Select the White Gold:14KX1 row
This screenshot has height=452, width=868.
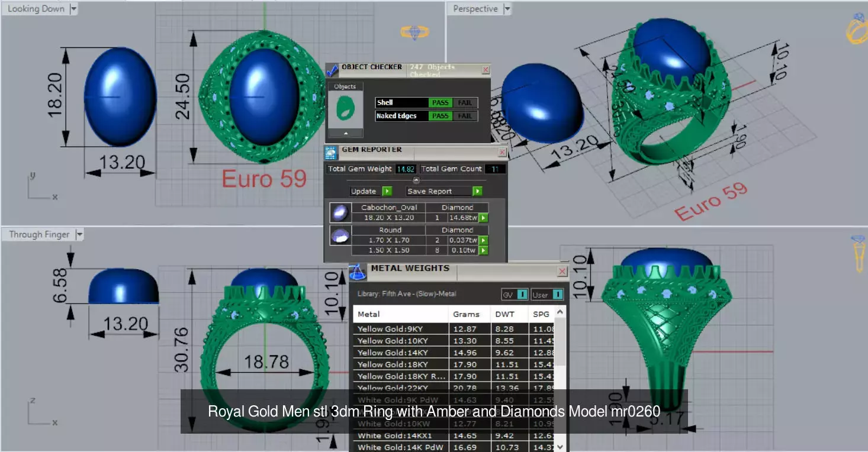pos(454,435)
